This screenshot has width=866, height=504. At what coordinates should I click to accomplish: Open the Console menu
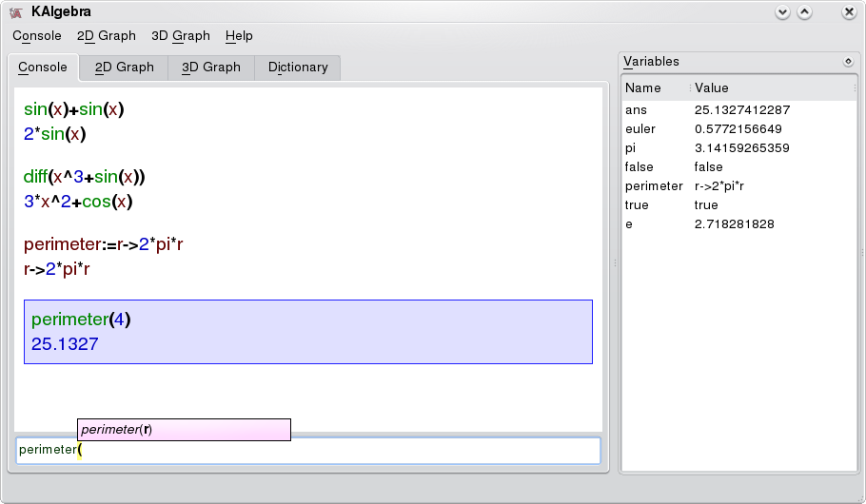(x=37, y=36)
